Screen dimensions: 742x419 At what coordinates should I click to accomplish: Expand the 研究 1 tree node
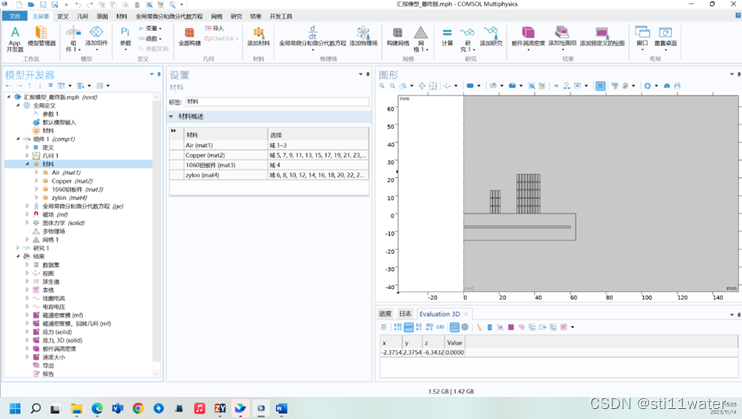[18, 248]
